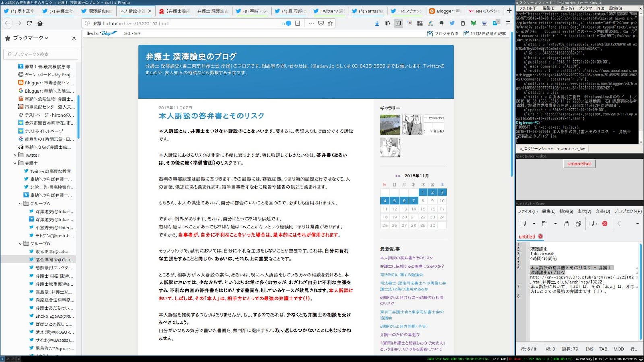The image size is (644, 362).
Task: Click the bookmarks search field
Action: tap(41, 54)
